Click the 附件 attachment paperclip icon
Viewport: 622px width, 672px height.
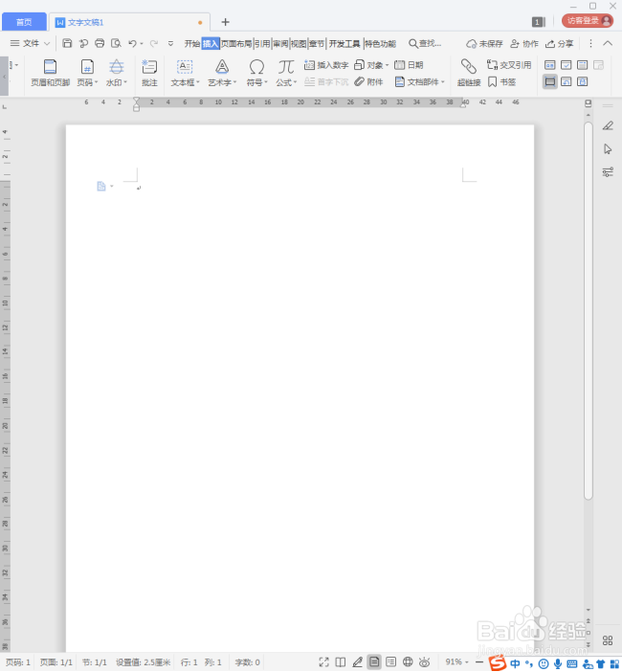(368, 82)
